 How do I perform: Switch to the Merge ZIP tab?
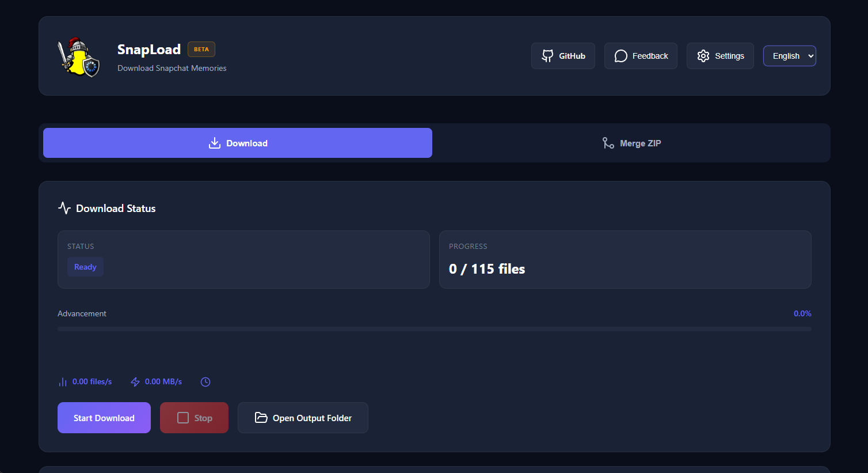(631, 143)
